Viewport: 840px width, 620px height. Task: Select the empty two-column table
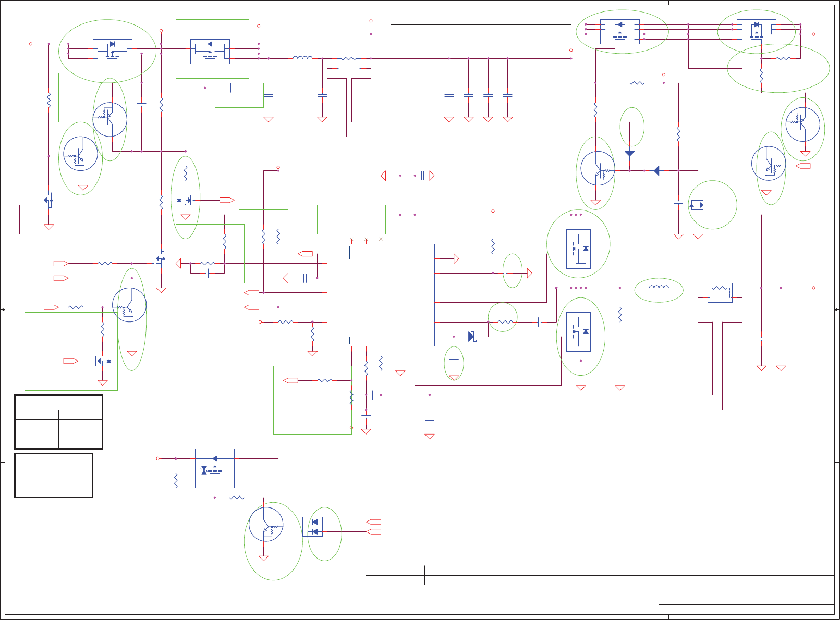[x=58, y=422]
